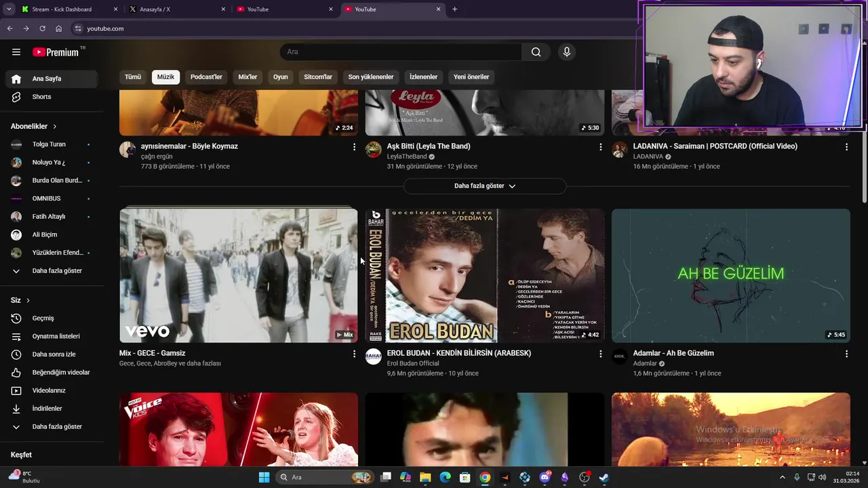Open Fatih Altaylı subscription channel
Screen dimensions: 868x488
pyautogui.click(x=52, y=217)
